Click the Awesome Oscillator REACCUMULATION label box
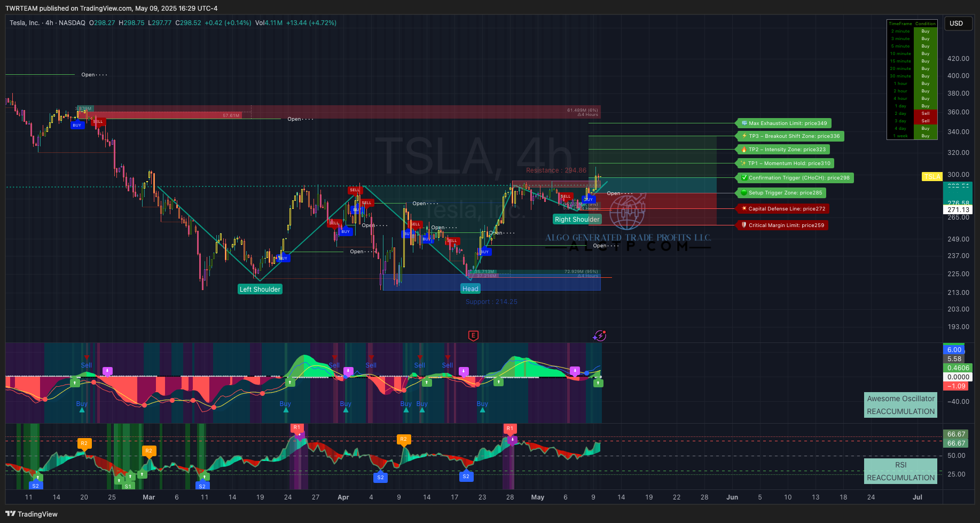Viewport: 980px width, 523px height. click(x=901, y=405)
